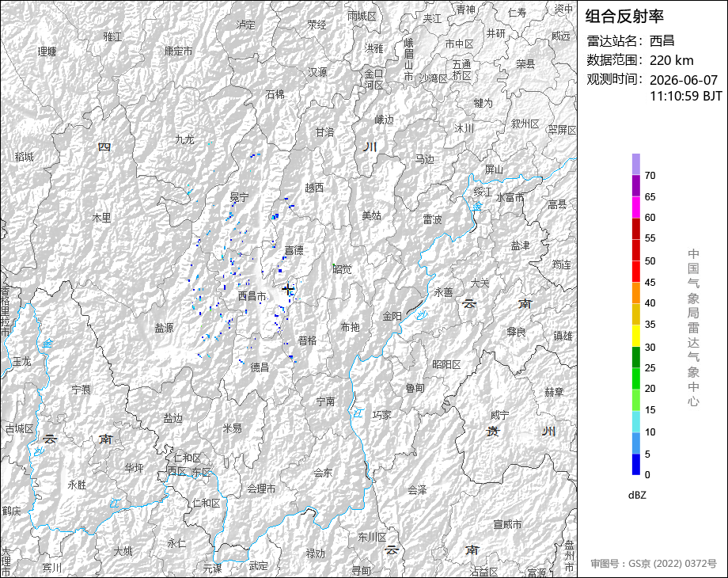Viewport: 728px width, 578px height.
Task: Click the observation date 2026-06-07
Action: [x=684, y=80]
